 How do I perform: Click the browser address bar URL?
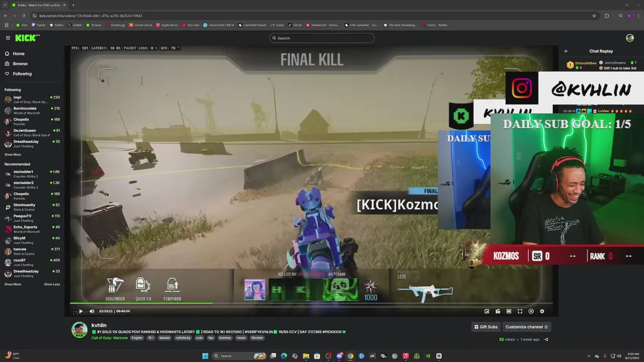point(91,16)
